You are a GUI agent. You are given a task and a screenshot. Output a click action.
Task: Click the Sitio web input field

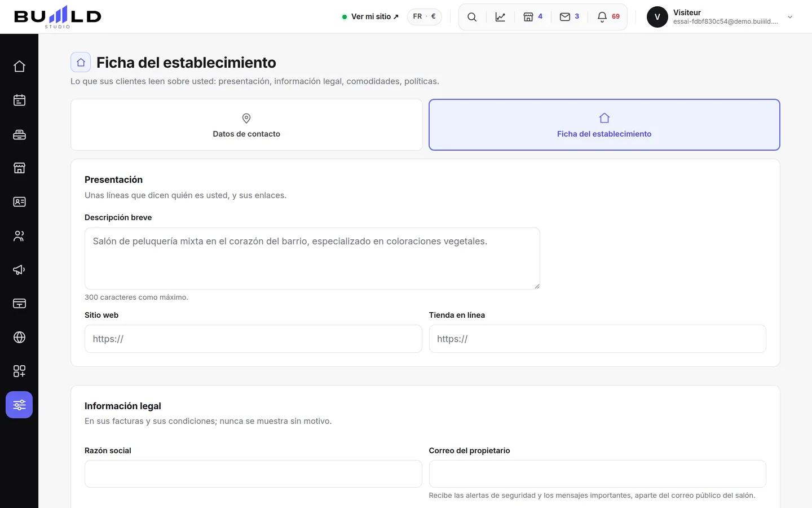point(253,339)
